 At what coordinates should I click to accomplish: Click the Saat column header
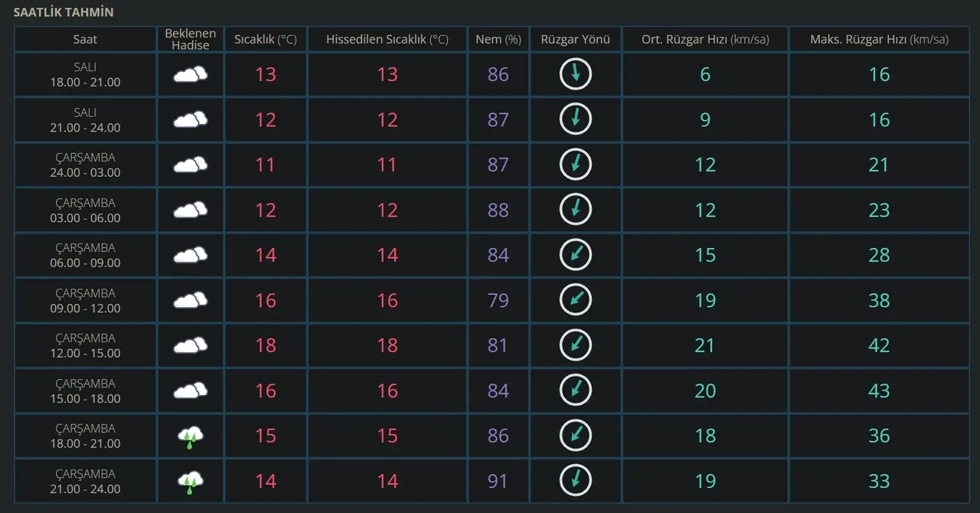click(x=85, y=39)
